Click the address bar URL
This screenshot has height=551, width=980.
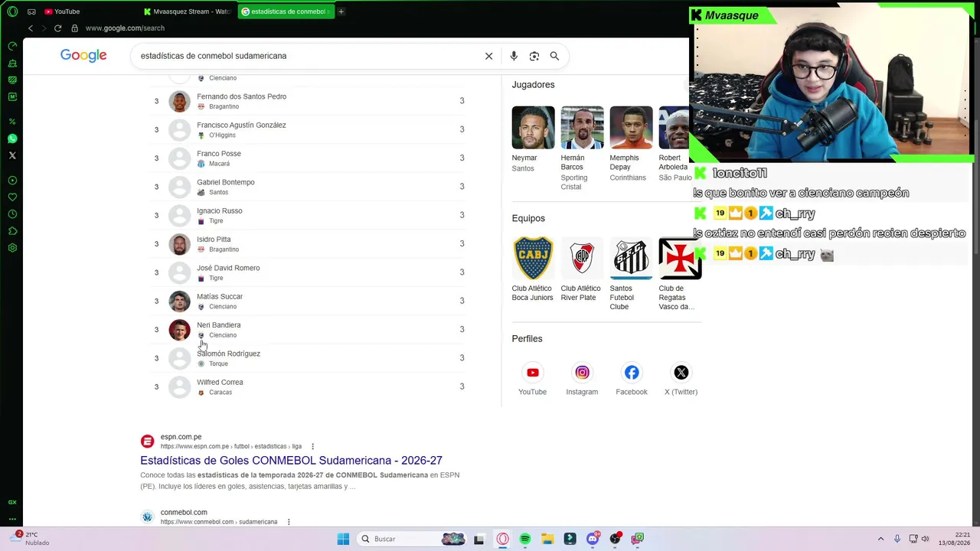click(125, 28)
